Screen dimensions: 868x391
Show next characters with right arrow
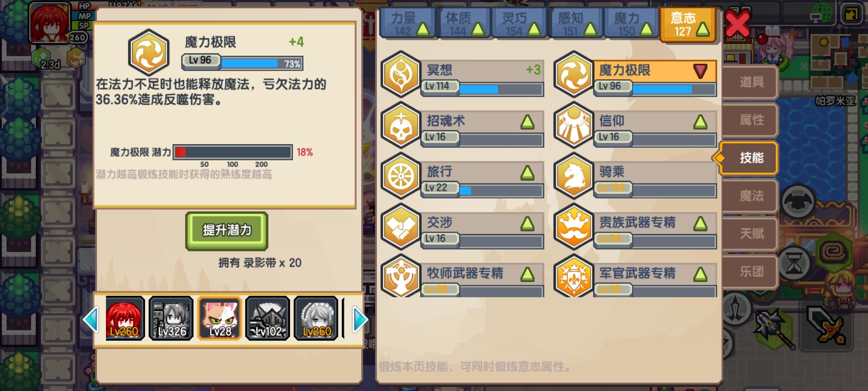coord(360,319)
